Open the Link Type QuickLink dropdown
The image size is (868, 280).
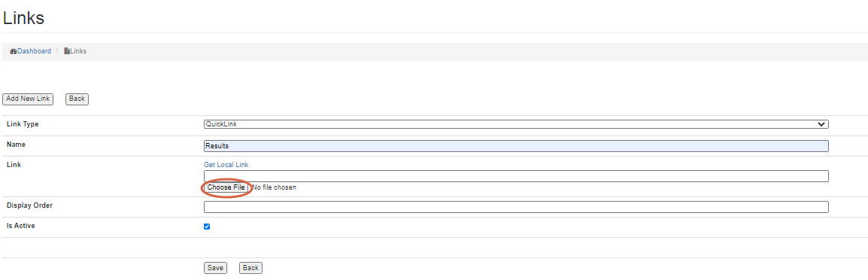[x=516, y=124]
